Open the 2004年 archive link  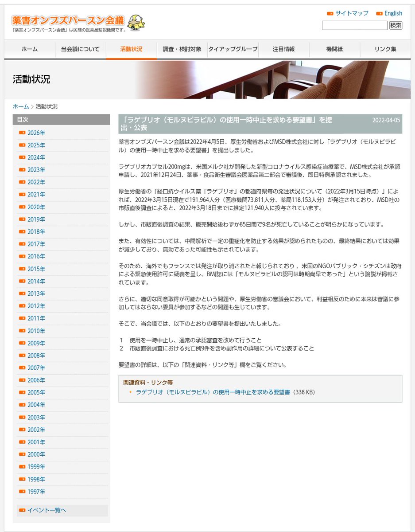36,405
